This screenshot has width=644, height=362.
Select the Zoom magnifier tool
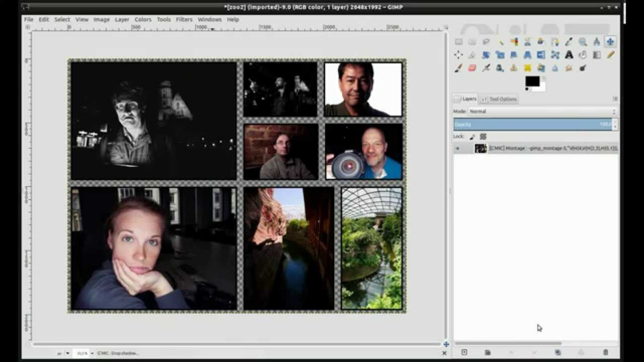[x=583, y=42]
